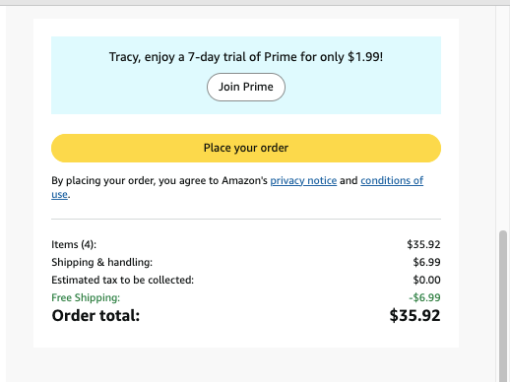510x382 pixels.
Task: Click the divider line above the order summary
Action: click(x=246, y=219)
